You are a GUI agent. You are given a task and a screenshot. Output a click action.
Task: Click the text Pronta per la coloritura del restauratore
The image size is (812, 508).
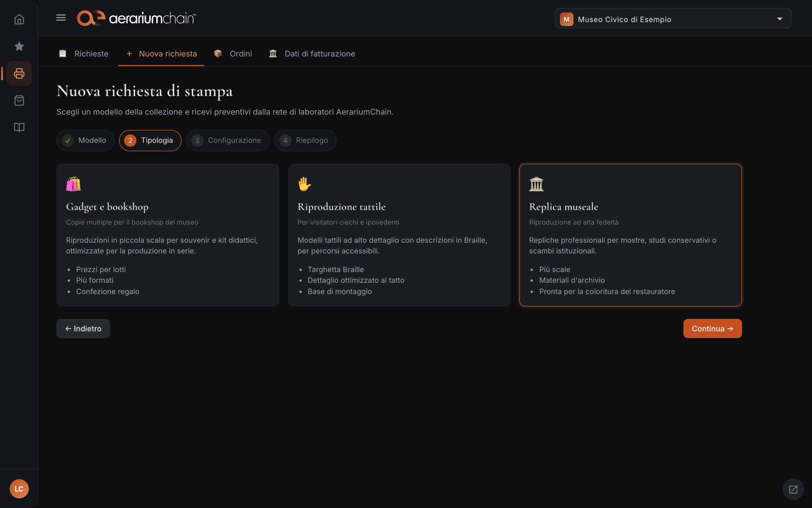click(607, 291)
